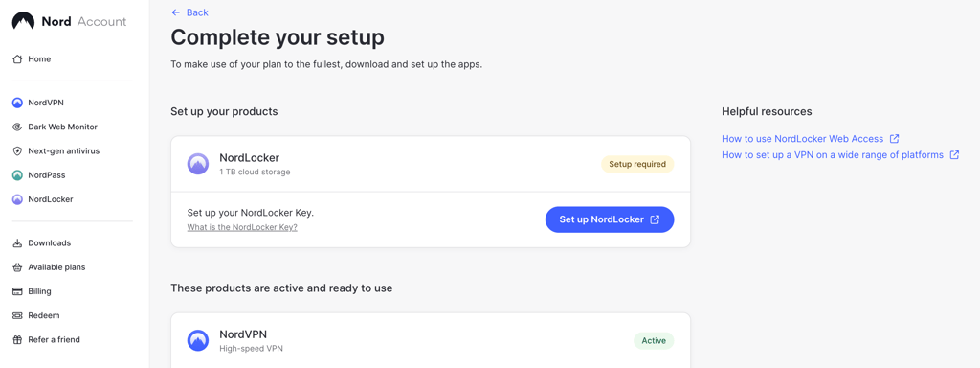
Task: Open What is the NordLocker Key link
Action: point(242,228)
